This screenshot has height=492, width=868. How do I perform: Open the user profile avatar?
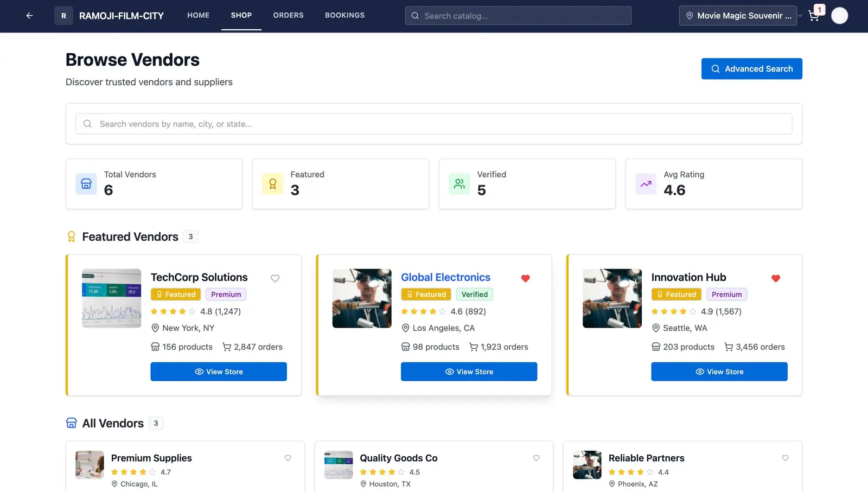pyautogui.click(x=839, y=16)
